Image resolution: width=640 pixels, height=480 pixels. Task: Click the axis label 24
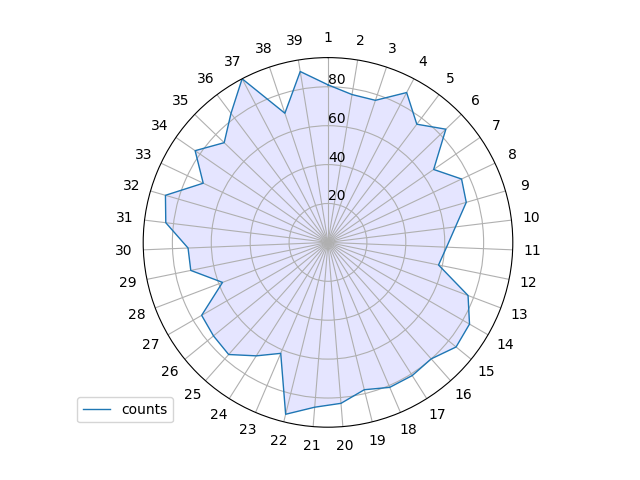click(219, 414)
